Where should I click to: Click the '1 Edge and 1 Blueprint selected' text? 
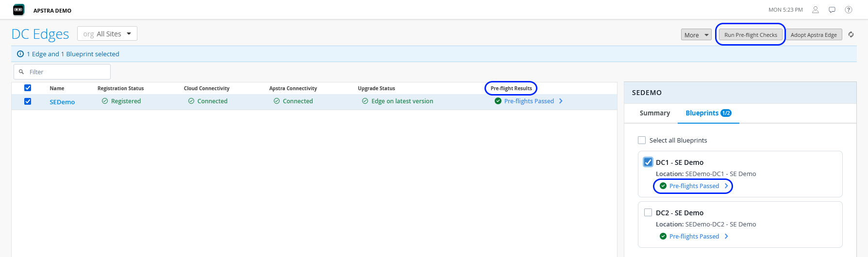(x=73, y=54)
